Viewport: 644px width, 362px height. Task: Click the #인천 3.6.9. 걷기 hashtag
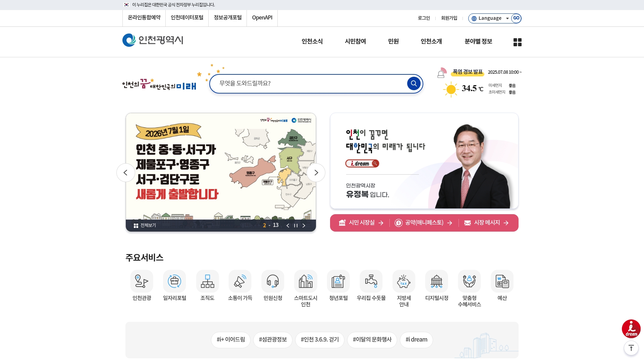point(320,340)
